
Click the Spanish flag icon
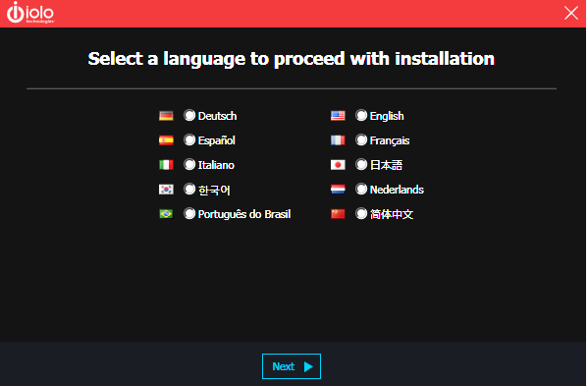coord(166,140)
